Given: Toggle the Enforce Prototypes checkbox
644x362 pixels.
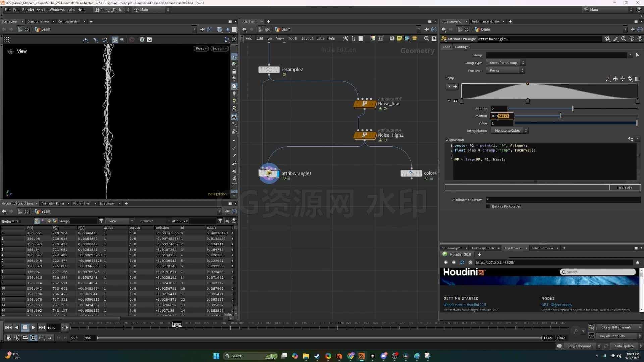Looking at the screenshot, I should point(488,206).
